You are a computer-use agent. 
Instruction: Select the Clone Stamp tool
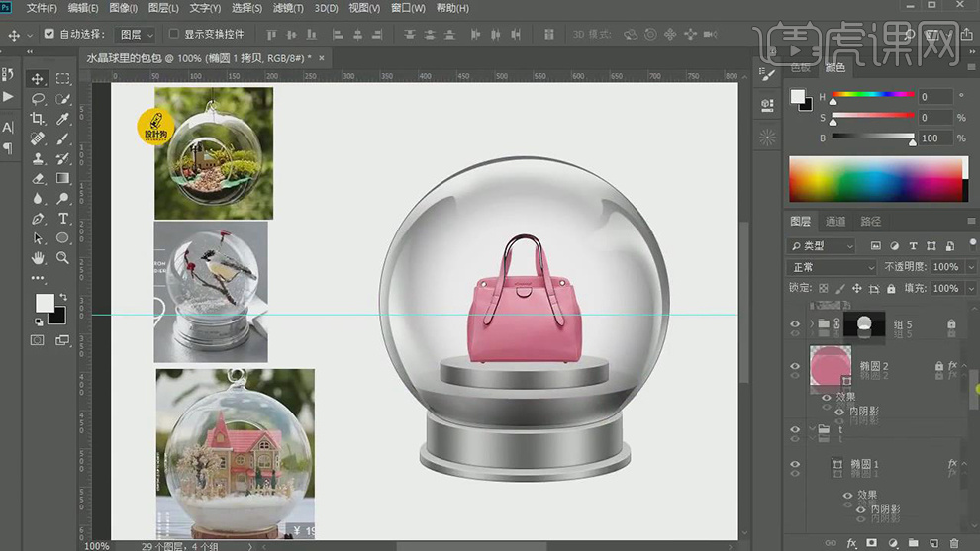point(38,158)
